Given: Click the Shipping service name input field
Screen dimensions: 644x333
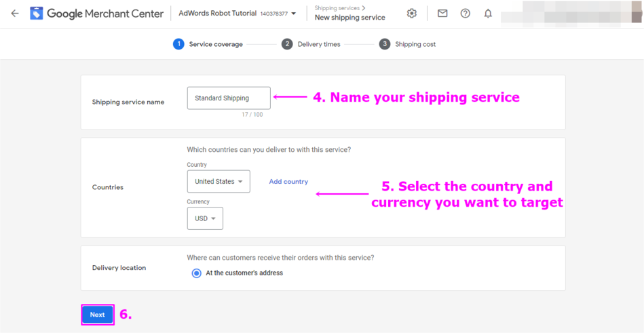Looking at the screenshot, I should pos(229,98).
